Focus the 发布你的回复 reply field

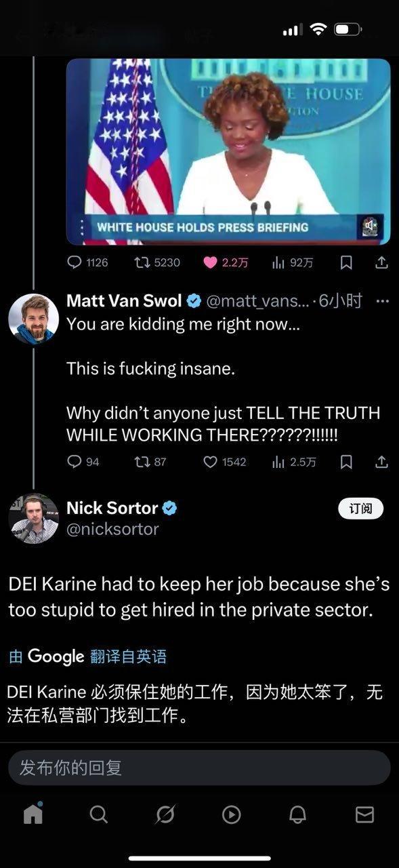pyautogui.click(x=199, y=768)
